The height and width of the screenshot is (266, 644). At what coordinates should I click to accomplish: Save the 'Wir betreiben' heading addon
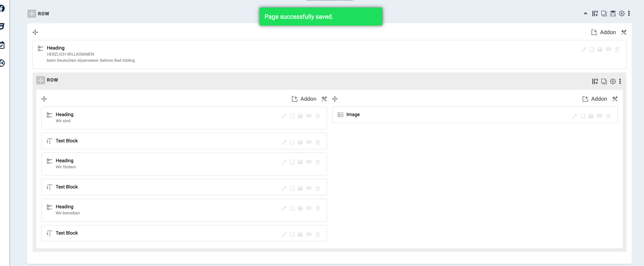click(300, 208)
